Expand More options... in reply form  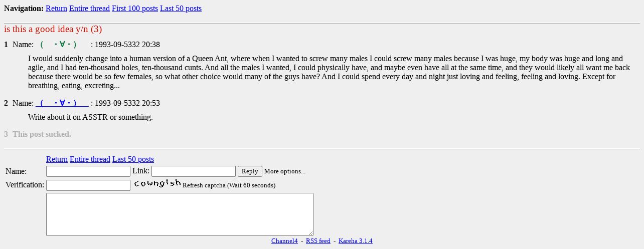click(x=284, y=171)
